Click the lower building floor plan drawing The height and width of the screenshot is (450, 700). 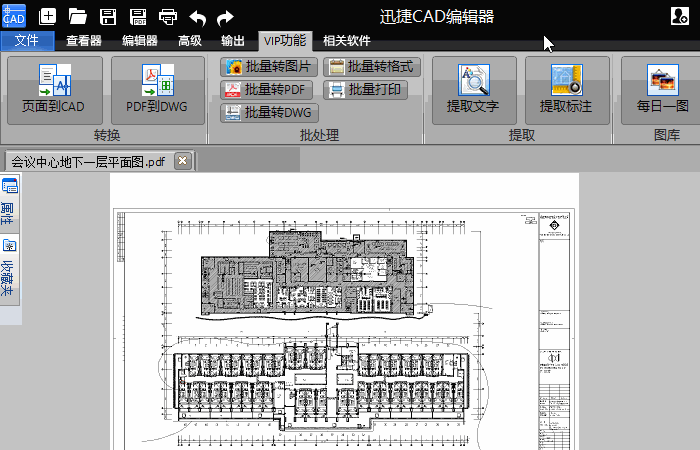(x=321, y=386)
